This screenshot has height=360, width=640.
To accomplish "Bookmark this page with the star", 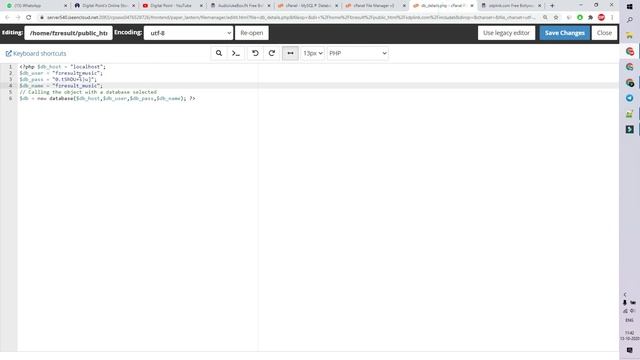I will pos(556,18).
